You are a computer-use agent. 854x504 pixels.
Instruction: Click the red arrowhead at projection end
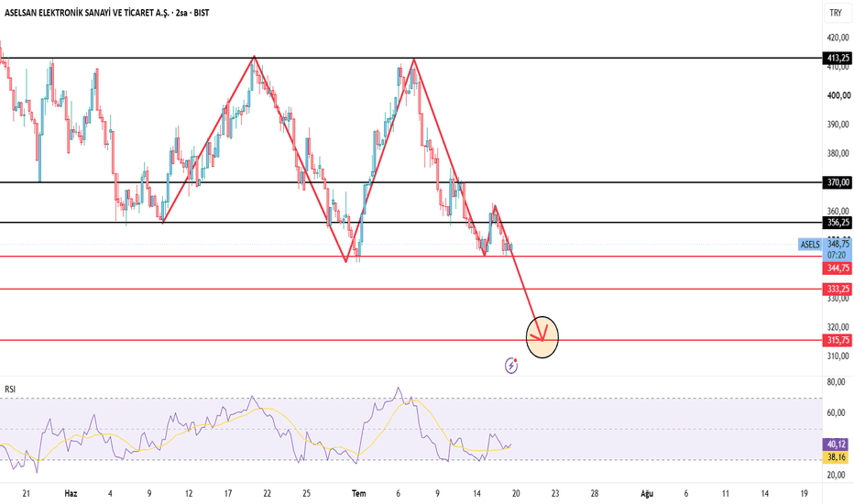pyautogui.click(x=542, y=335)
